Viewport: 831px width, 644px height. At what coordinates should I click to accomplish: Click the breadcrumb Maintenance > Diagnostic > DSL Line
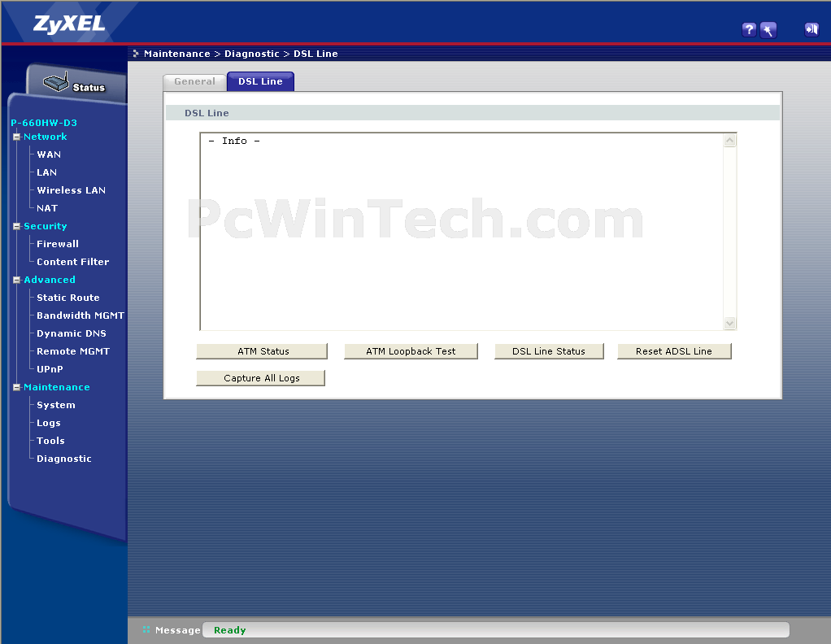241,54
